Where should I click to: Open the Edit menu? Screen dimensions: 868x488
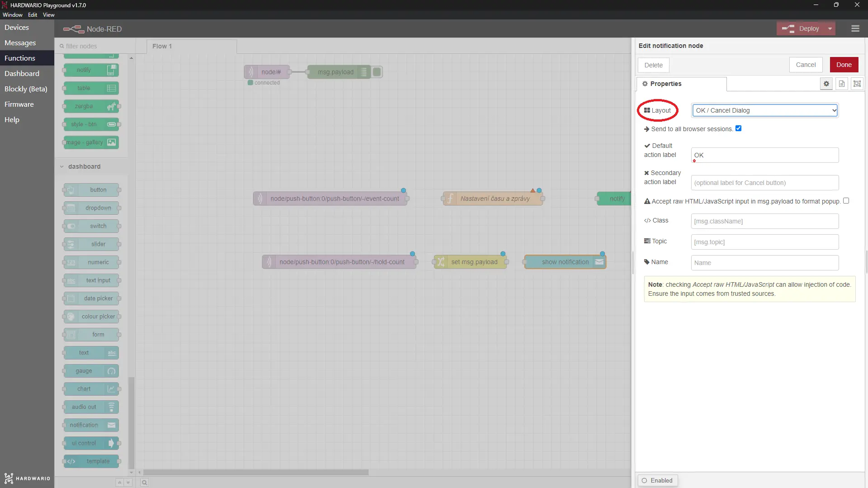coord(33,15)
